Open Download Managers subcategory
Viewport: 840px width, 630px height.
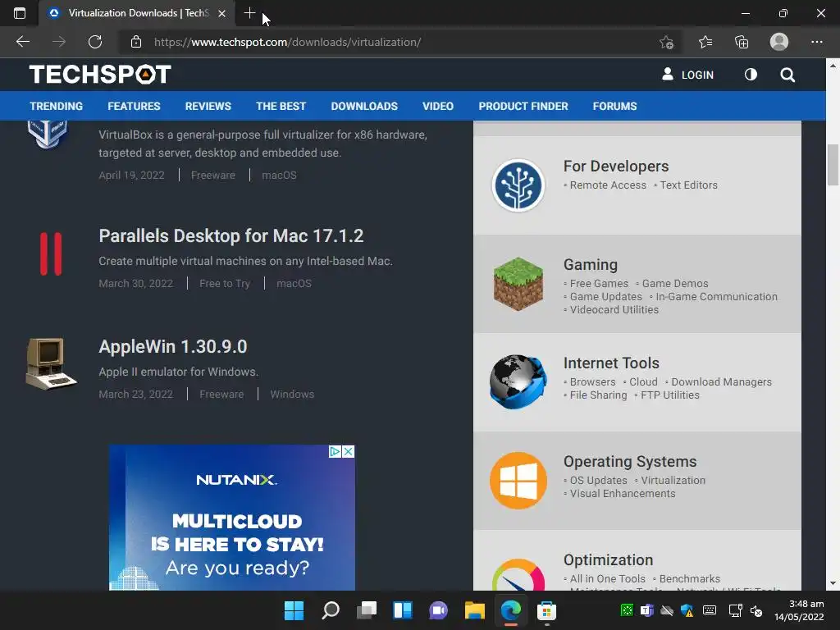(722, 382)
